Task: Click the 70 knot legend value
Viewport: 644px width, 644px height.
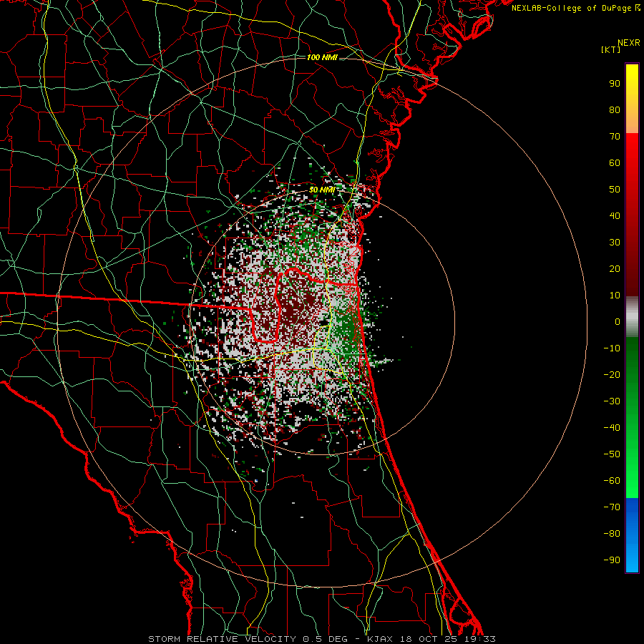Action: 615,137
